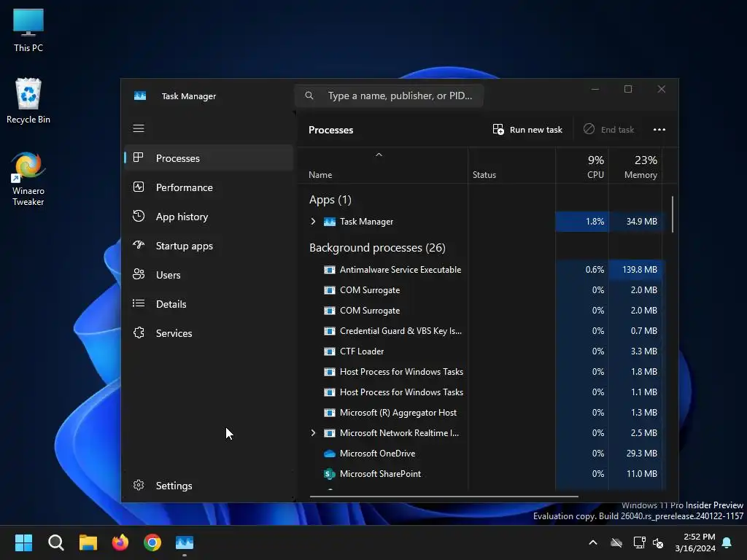Image resolution: width=747 pixels, height=560 pixels.
Task: Select the Recycle Bin desktop icon
Action: [28, 101]
